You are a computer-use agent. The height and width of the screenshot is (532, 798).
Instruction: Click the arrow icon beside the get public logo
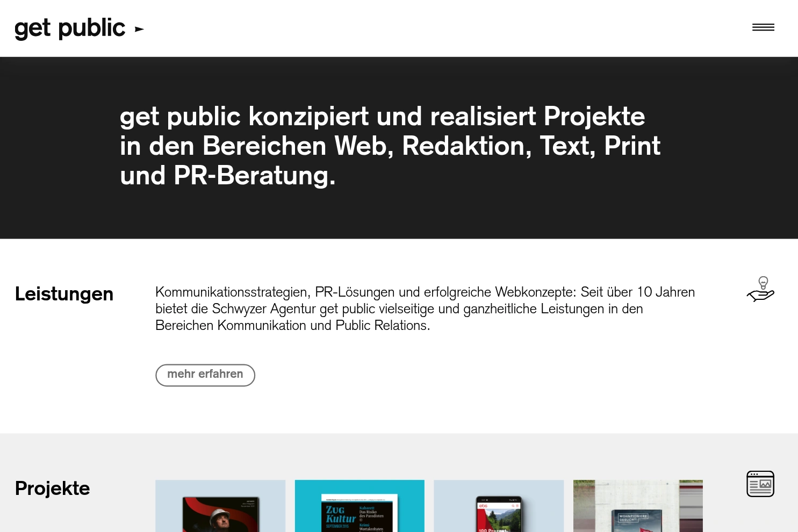tap(139, 30)
